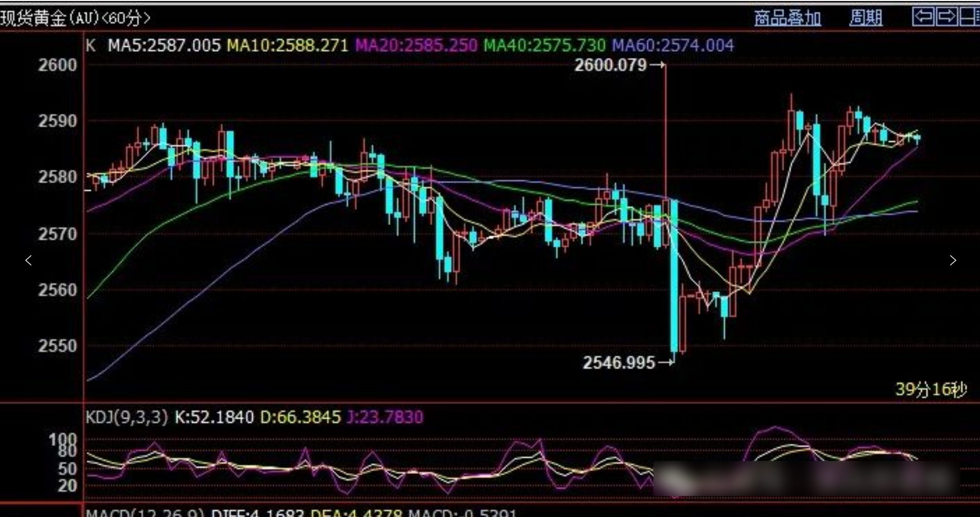Click the 2570 price axis label
The width and height of the screenshot is (980, 517).
tap(57, 234)
